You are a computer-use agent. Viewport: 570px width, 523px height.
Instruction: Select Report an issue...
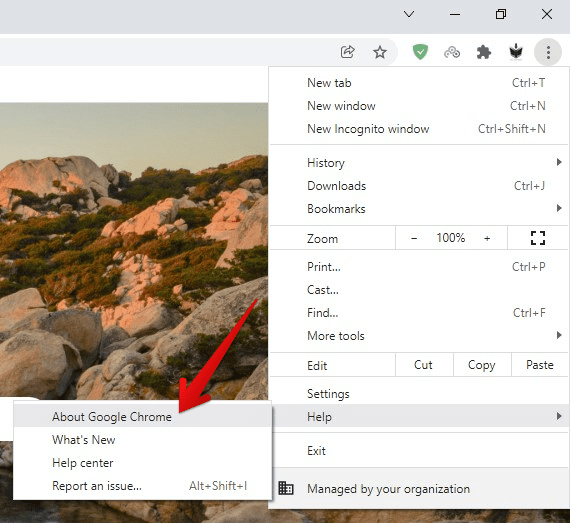(x=142, y=486)
